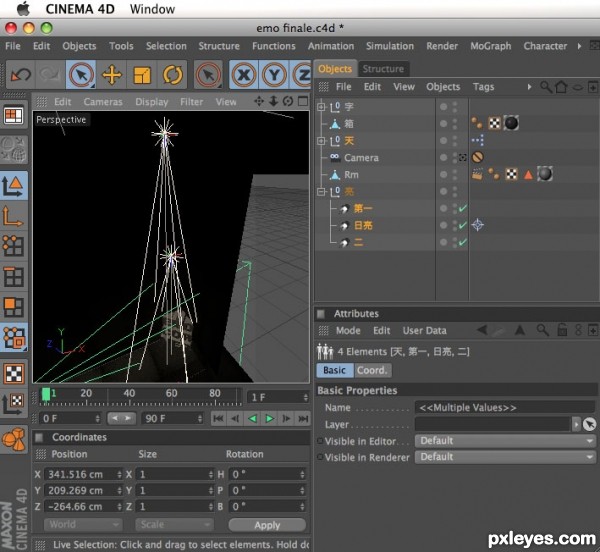Viewport: 600px width, 552px height.
Task: Switch to the Coord. attributes tab
Action: 372,370
